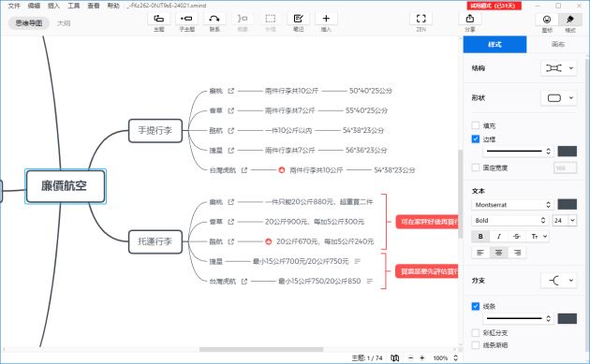Add a subtopic using the 子主题 toolbar icon
The image size is (590, 364).
tap(186, 19)
